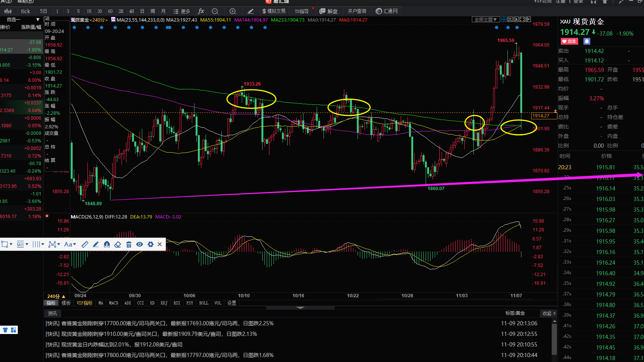Activate the magnet snap tool
Viewport: 644px width, 362px height.
[x=107, y=244]
